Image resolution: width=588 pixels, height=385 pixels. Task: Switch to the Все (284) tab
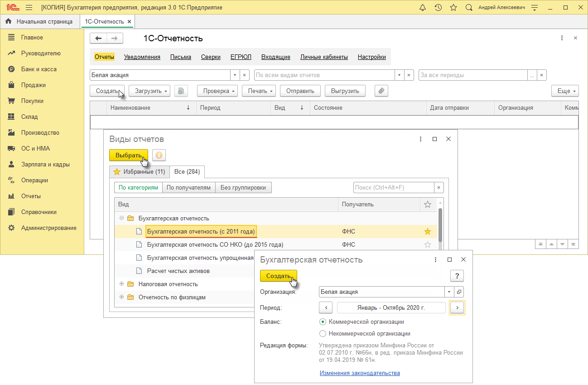pyautogui.click(x=187, y=172)
